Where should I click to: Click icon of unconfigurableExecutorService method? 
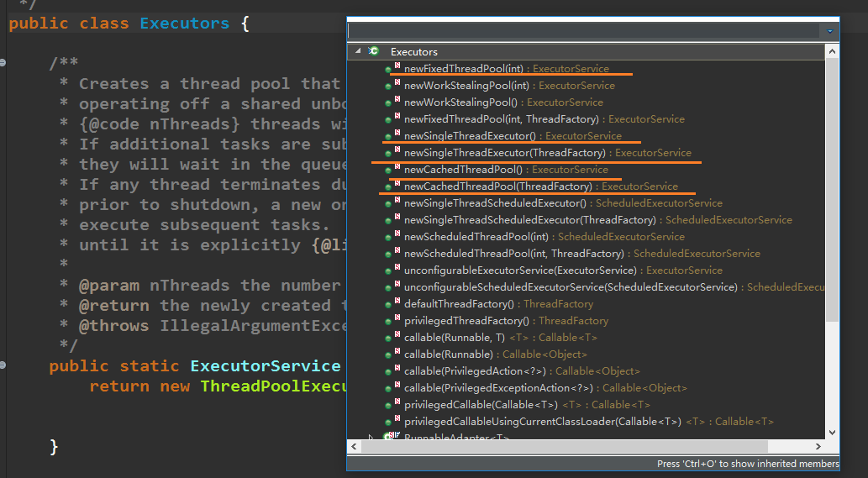pyautogui.click(x=392, y=270)
